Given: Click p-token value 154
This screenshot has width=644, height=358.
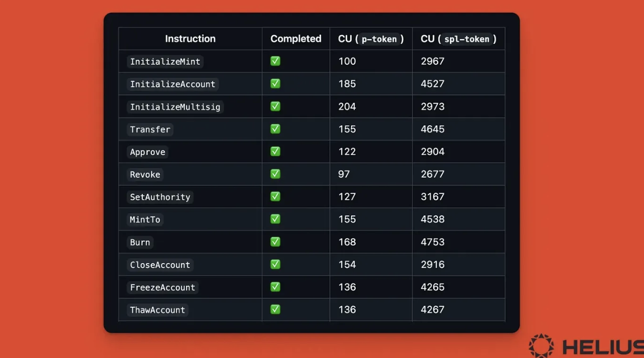Looking at the screenshot, I should click(347, 265).
